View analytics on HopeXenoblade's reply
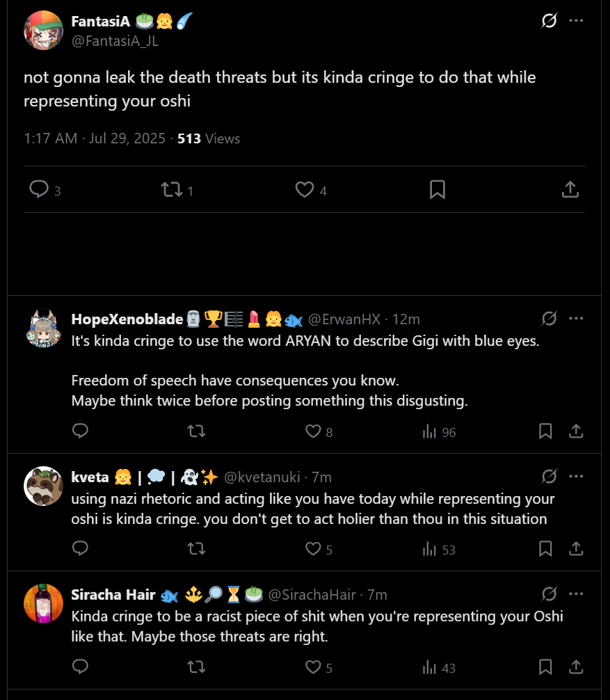Image resolution: width=610 pixels, height=700 pixels. (430, 432)
